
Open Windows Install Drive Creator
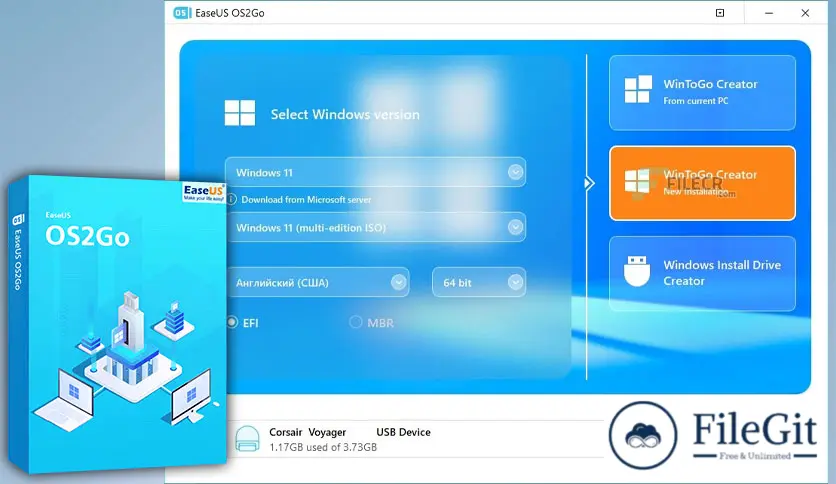(x=702, y=273)
